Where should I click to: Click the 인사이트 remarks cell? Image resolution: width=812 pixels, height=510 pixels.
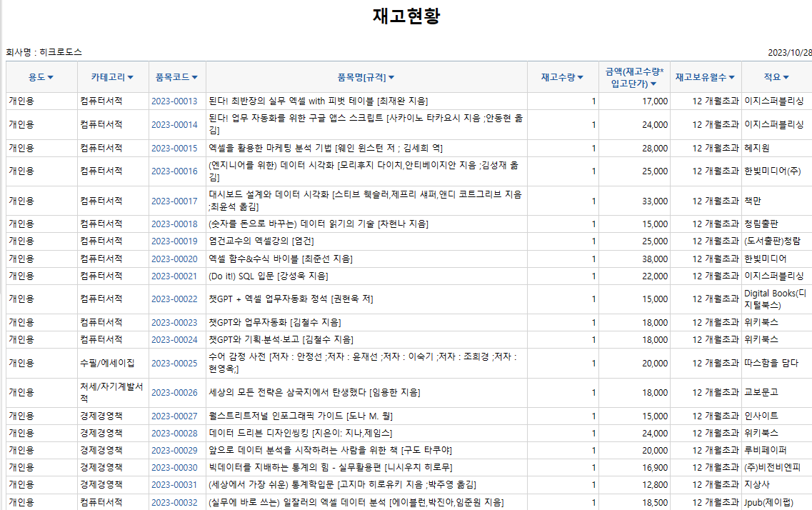pos(777,416)
